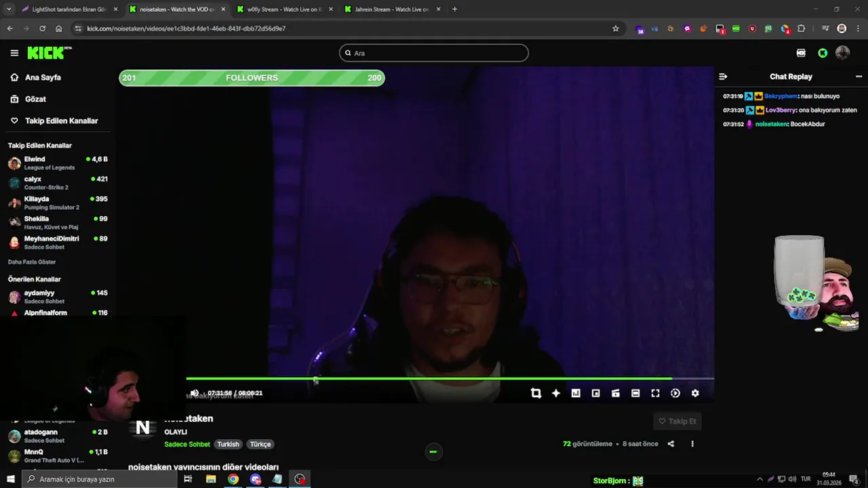The height and width of the screenshot is (488, 868).
Task: Open calyx channel in followed list
Action: 58,183
